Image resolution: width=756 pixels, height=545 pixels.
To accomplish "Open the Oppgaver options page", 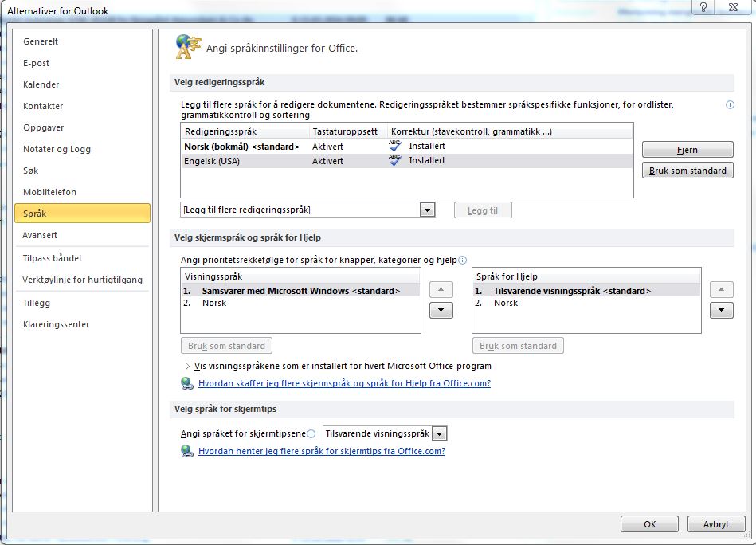I will [x=82, y=127].
